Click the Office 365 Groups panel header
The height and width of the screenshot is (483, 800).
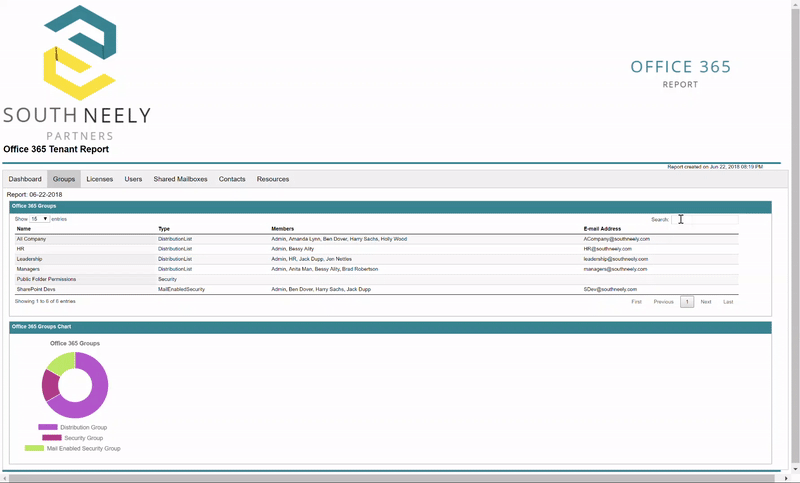[390, 207]
